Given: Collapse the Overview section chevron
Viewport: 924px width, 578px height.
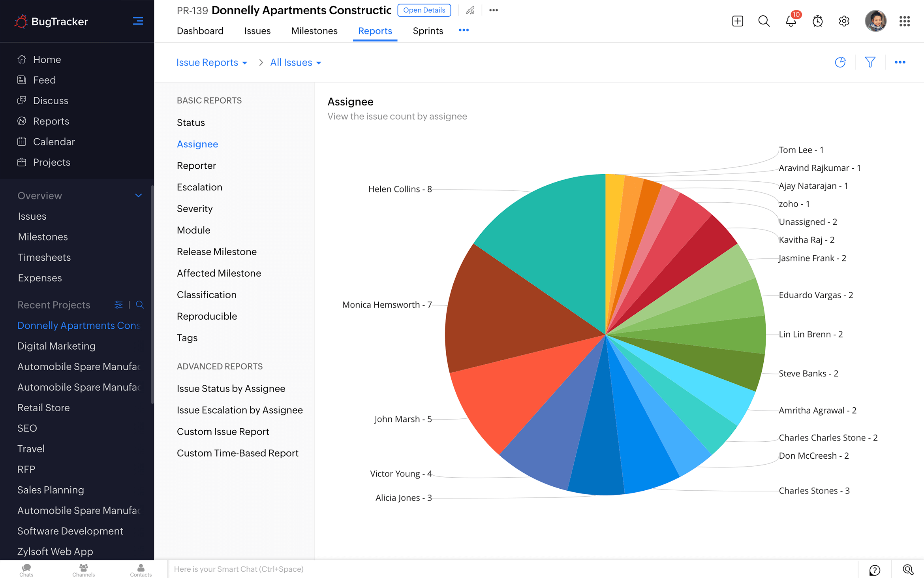Looking at the screenshot, I should pos(138,196).
